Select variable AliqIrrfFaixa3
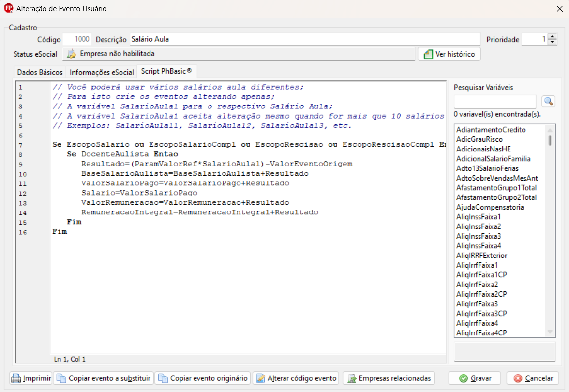 tap(477, 304)
